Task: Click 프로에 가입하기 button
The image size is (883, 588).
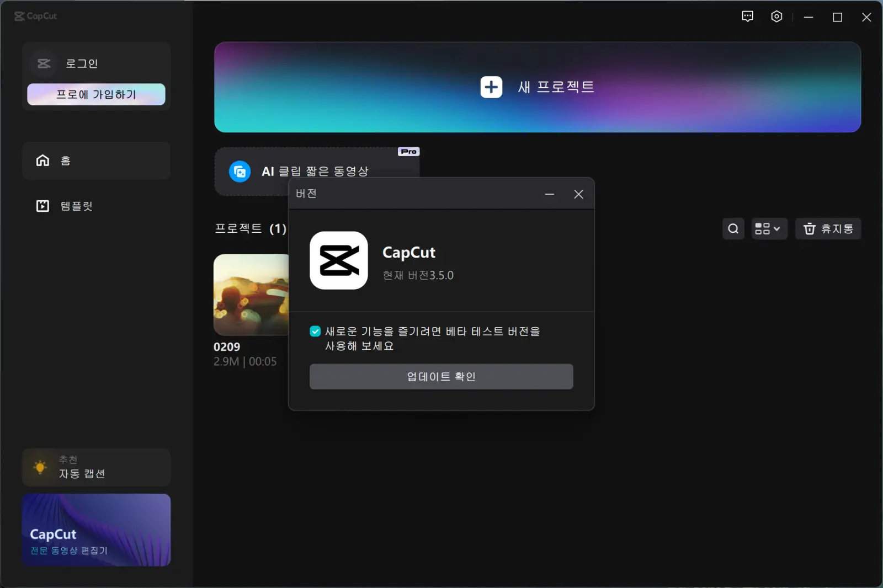Action: pos(96,94)
